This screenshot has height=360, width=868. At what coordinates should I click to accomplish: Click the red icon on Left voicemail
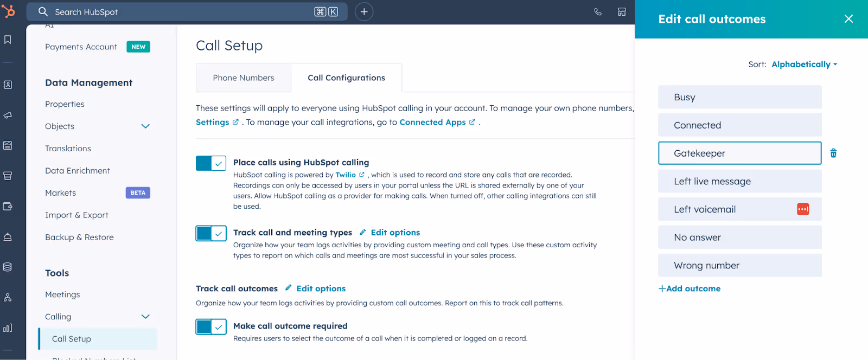click(803, 209)
